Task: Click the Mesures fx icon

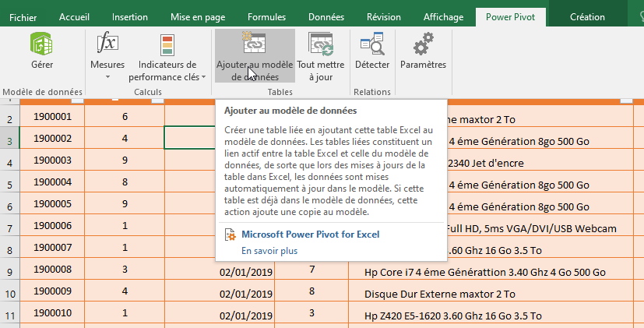Action: [107, 44]
